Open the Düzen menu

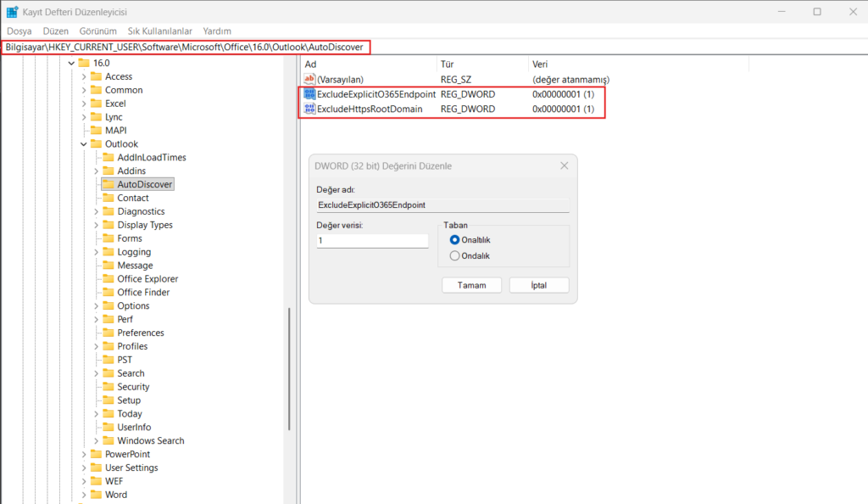pyautogui.click(x=55, y=31)
